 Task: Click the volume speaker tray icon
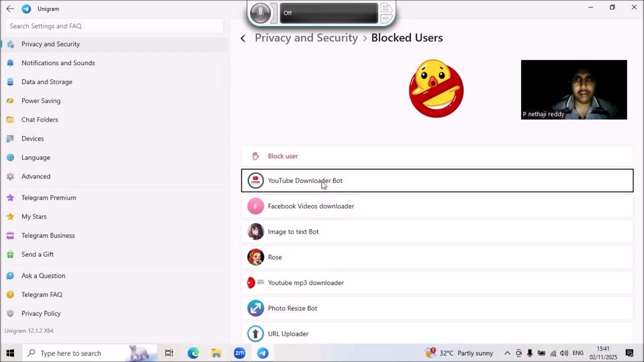point(564,353)
